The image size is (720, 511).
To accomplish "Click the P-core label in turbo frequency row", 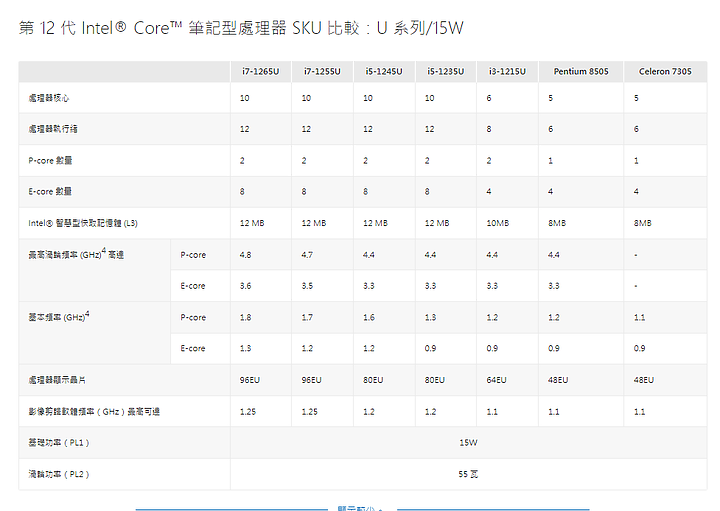I will (x=193, y=255).
